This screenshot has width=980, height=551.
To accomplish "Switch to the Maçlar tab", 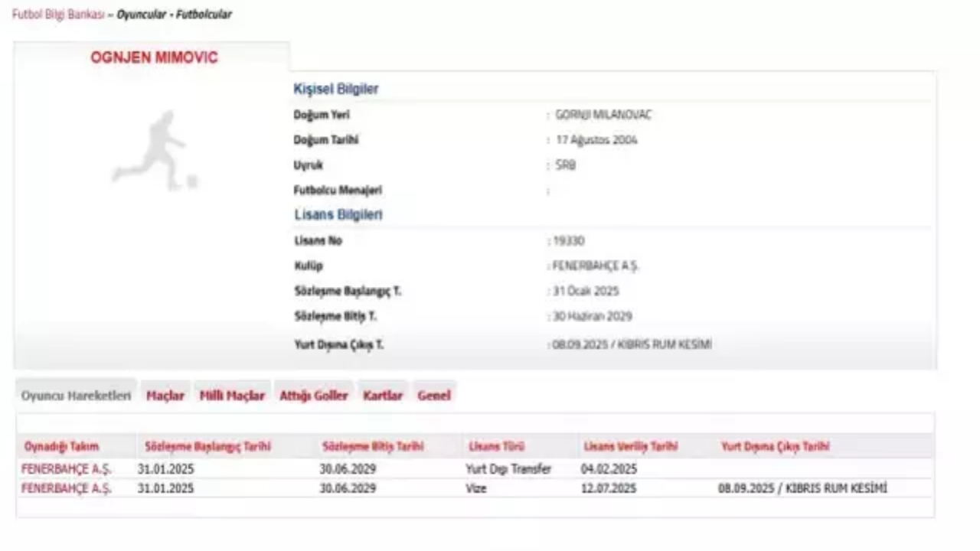I will [165, 396].
